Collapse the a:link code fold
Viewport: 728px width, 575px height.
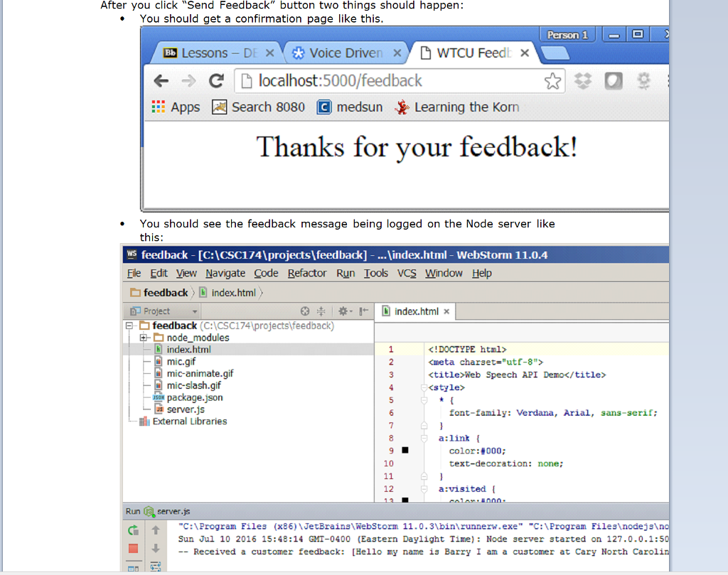[x=423, y=438]
